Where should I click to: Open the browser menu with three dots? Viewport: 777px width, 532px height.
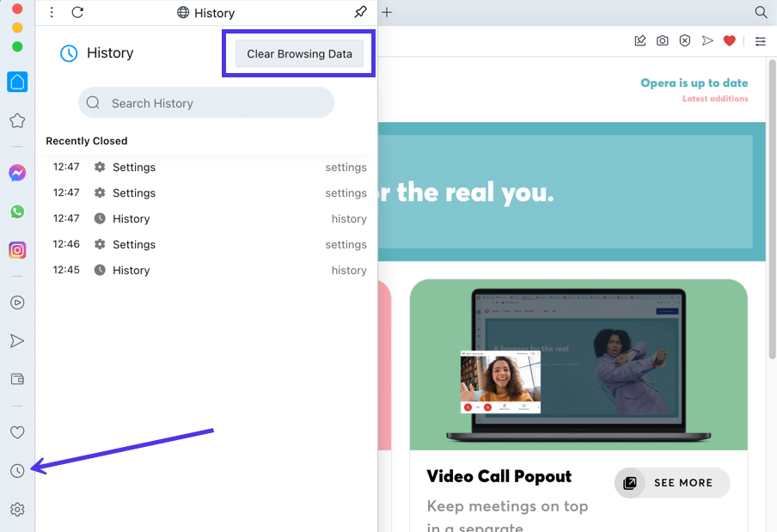pyautogui.click(x=52, y=12)
